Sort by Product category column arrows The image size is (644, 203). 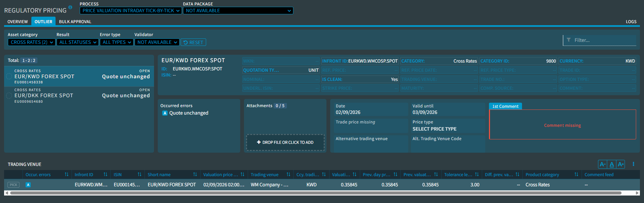point(576,174)
